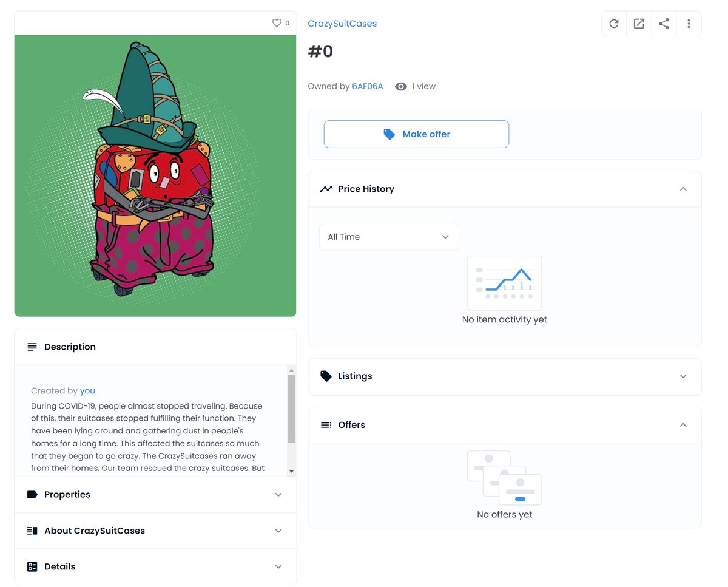
Task: Click the Description lines icon
Action: click(x=32, y=347)
